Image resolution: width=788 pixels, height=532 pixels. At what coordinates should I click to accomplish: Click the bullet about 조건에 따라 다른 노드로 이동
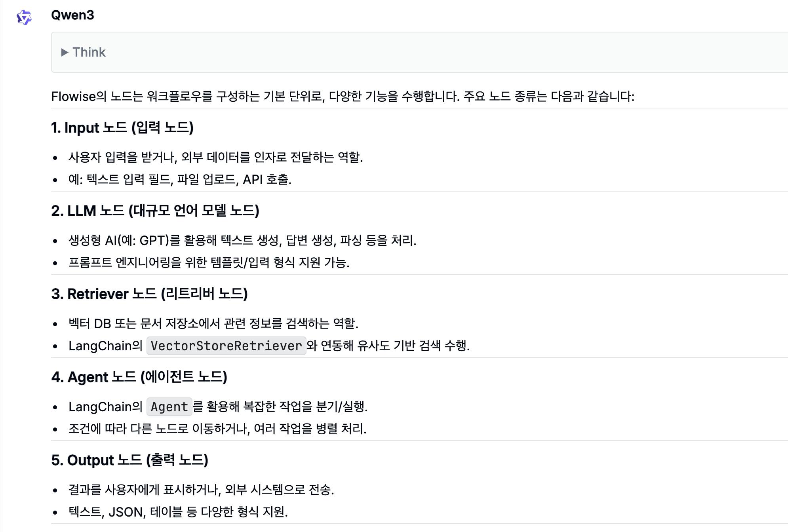217,429
